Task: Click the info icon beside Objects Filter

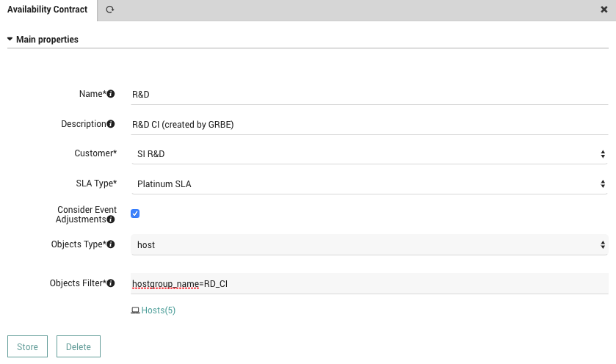Action: 111,283
